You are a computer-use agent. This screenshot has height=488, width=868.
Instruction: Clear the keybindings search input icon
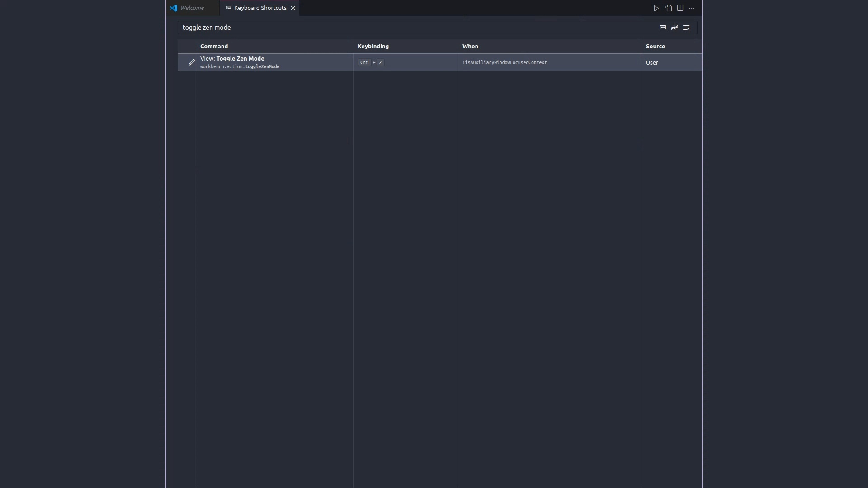point(686,28)
